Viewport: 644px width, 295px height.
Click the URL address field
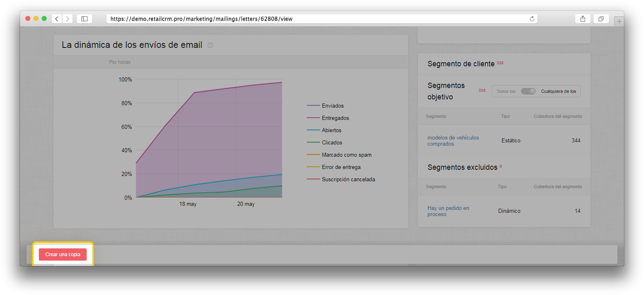pos(322,19)
